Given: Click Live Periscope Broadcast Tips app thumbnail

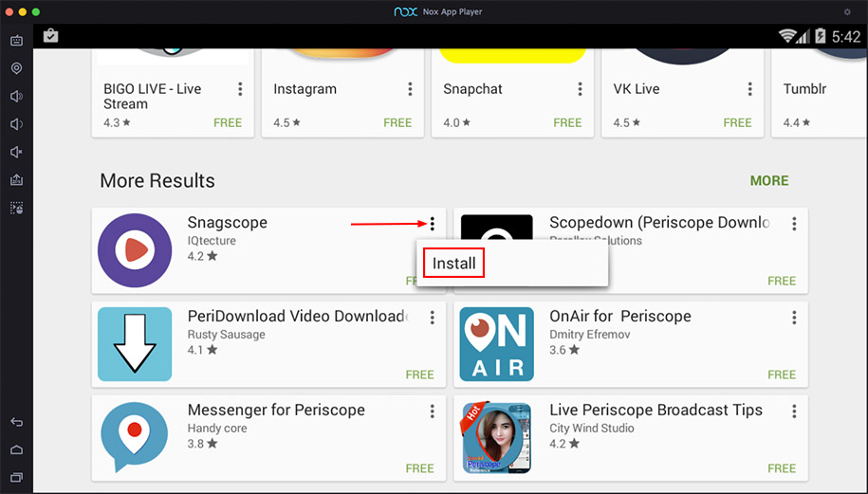Looking at the screenshot, I should pyautogui.click(x=496, y=438).
